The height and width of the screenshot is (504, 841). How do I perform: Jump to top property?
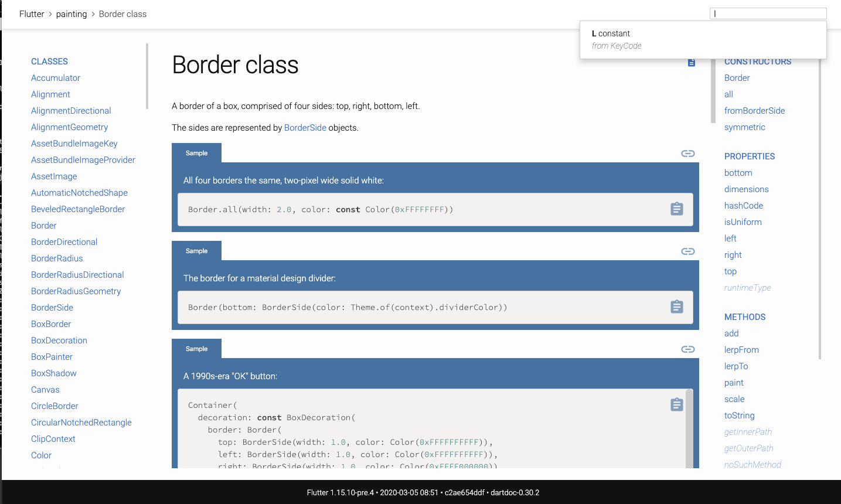tap(730, 271)
